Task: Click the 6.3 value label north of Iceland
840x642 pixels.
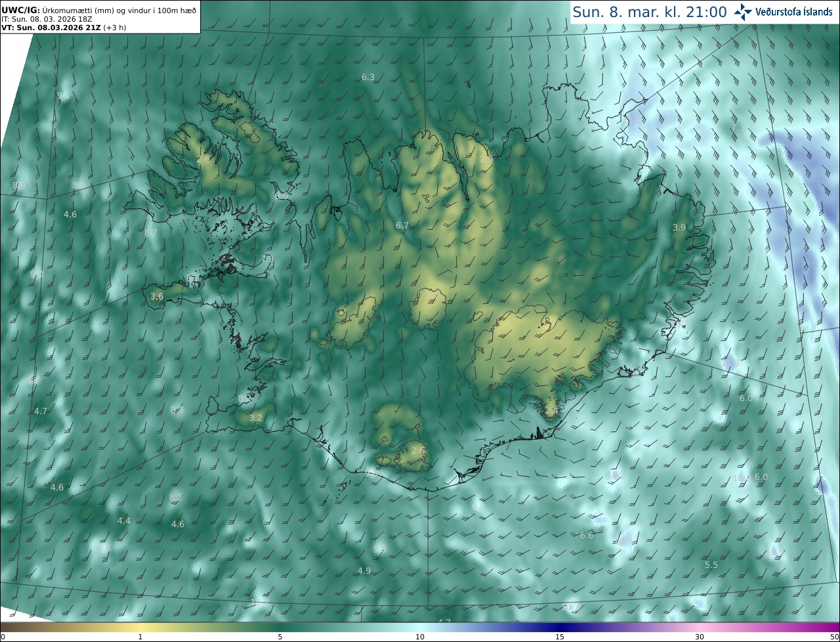Action: [368, 77]
